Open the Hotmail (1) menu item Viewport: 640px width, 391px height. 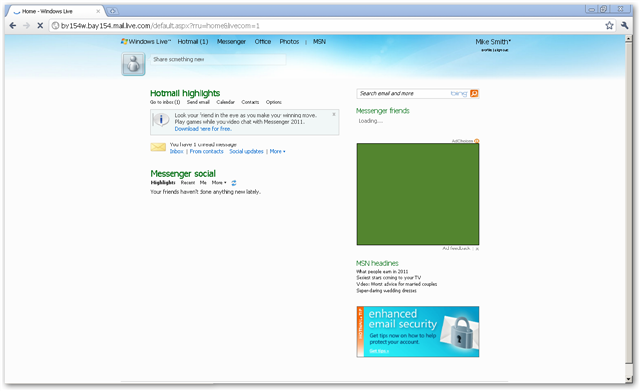point(193,42)
